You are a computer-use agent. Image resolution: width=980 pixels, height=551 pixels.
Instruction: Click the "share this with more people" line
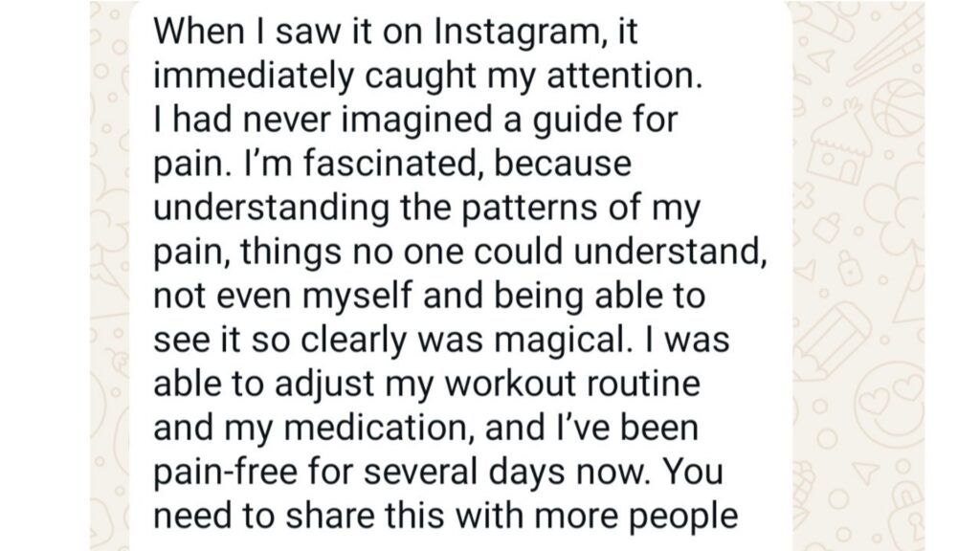pos(488,515)
